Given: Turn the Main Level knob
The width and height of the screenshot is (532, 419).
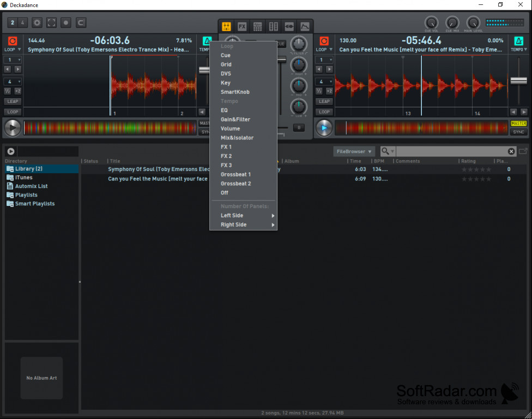Looking at the screenshot, I should point(473,23).
